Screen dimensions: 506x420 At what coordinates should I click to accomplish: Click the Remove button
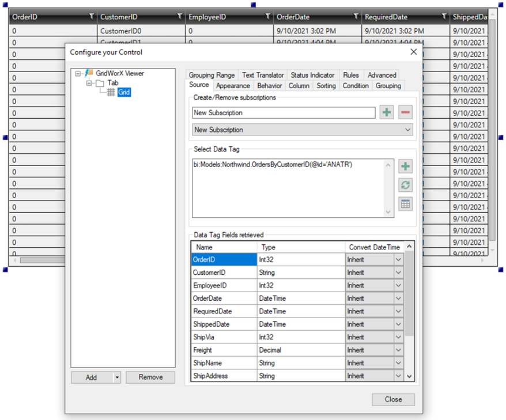[150, 377]
